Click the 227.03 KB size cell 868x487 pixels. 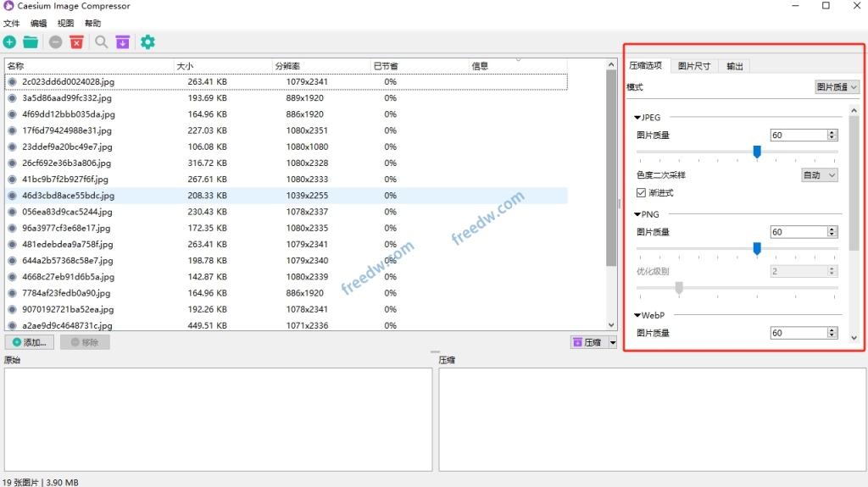pos(207,130)
